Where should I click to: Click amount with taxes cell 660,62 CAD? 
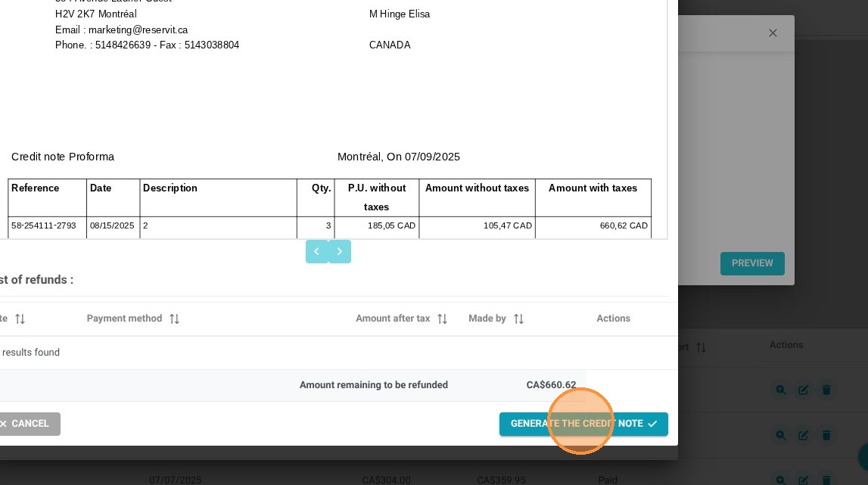pyautogui.click(x=624, y=226)
